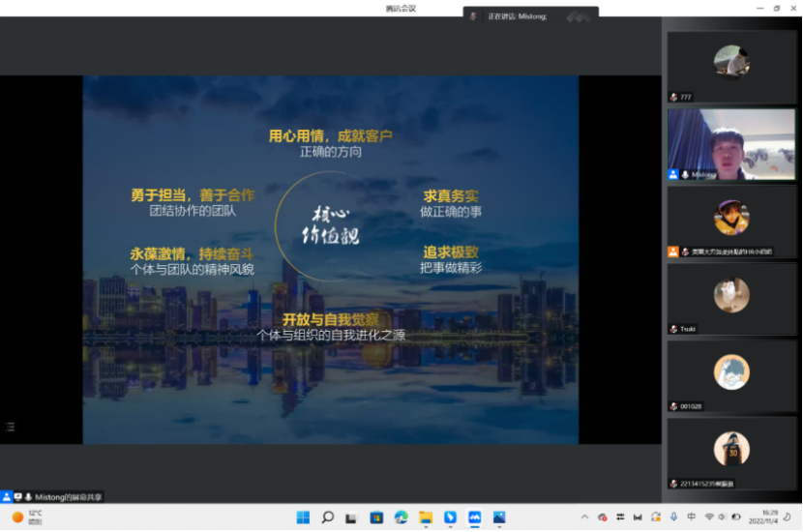Select participant 777's video tile
Image resolution: width=803 pixels, height=532 pixels.
(731, 66)
